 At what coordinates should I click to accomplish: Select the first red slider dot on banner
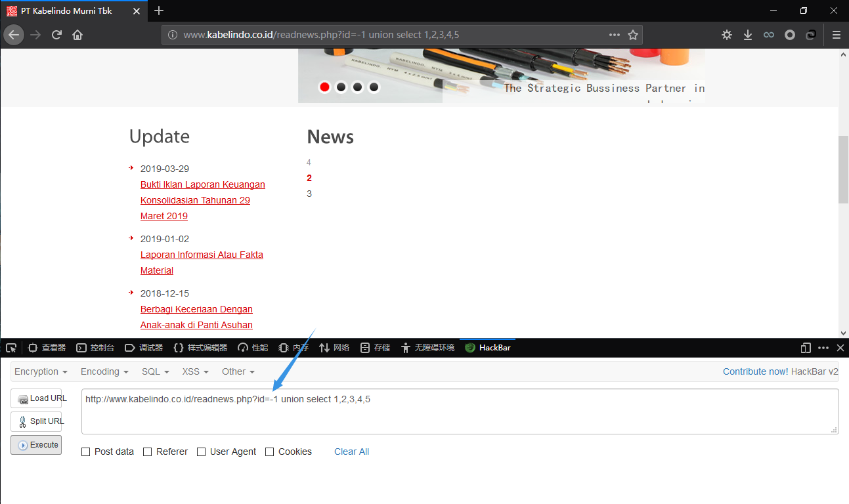tap(324, 87)
